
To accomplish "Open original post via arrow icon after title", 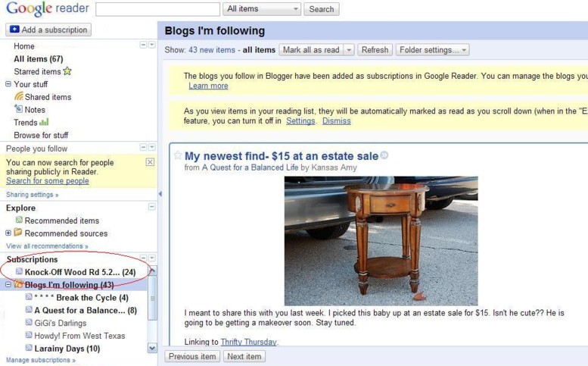I will [x=384, y=155].
